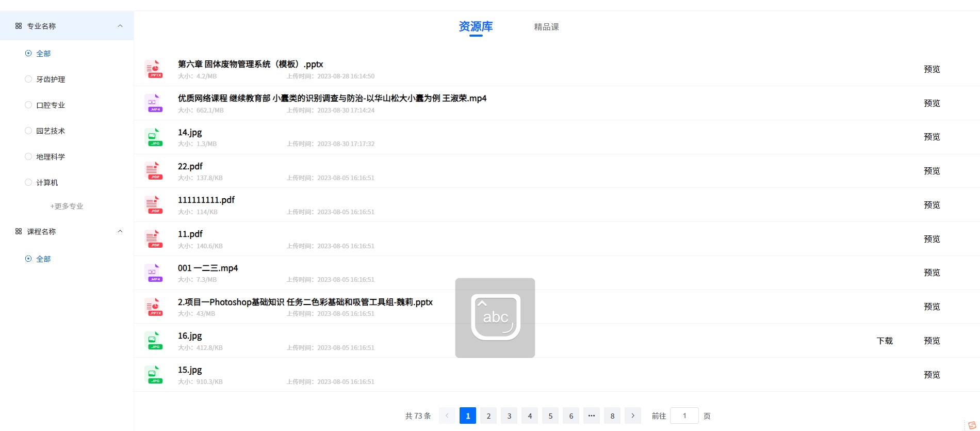
Task: Click the previous page arrow
Action: (447, 416)
